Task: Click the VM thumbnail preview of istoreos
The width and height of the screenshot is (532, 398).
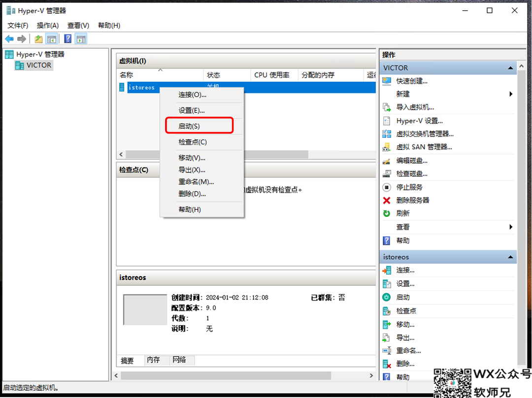Action: pos(145,310)
